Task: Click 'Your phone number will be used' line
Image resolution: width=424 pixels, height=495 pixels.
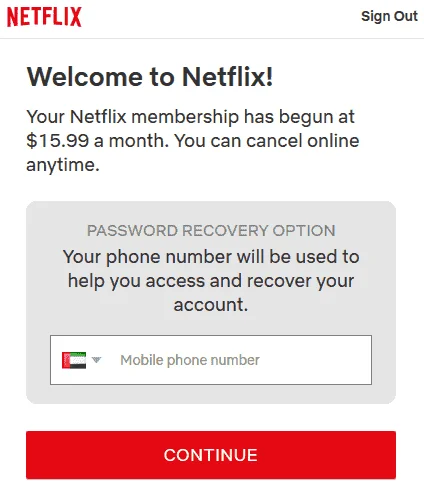Action: click(x=211, y=257)
